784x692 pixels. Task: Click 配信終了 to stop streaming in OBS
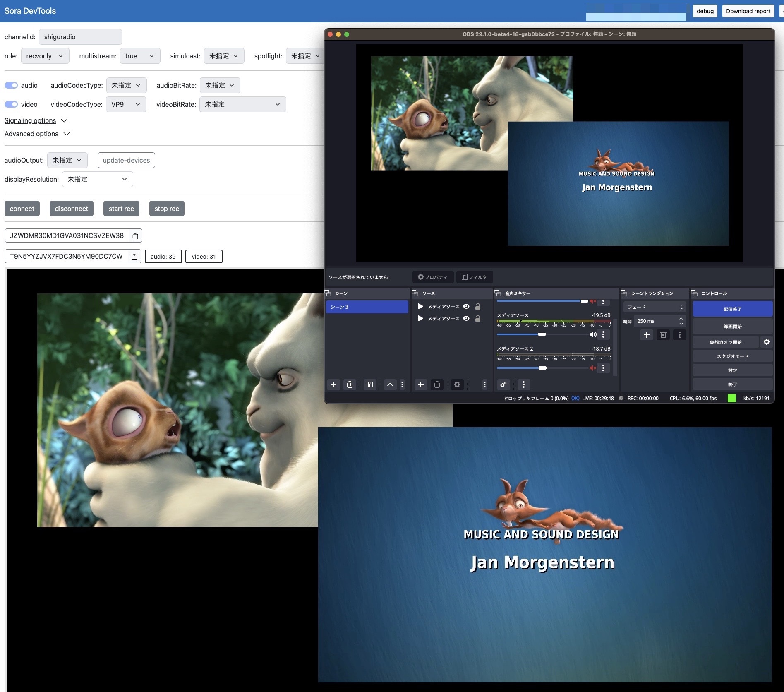pyautogui.click(x=733, y=309)
